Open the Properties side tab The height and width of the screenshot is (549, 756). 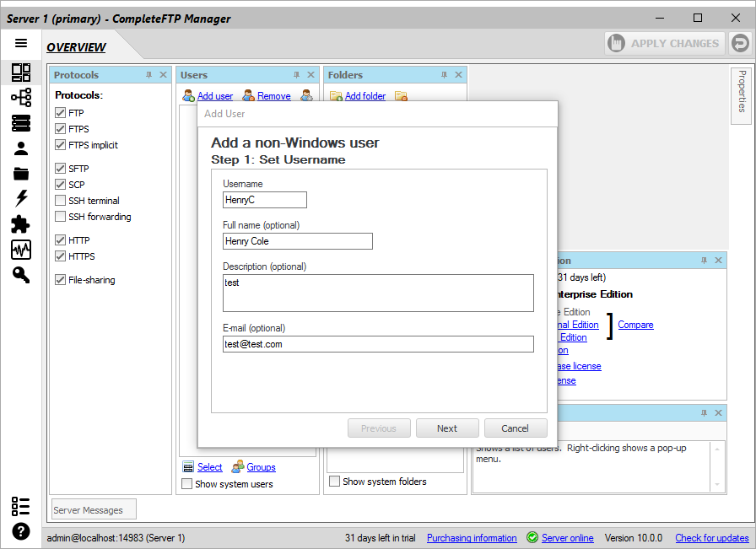pyautogui.click(x=742, y=95)
